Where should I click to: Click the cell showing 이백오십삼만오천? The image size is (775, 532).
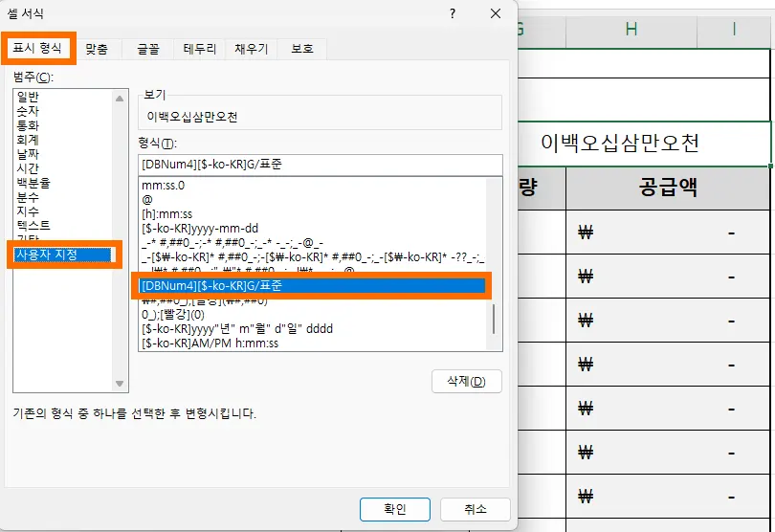pos(644,144)
